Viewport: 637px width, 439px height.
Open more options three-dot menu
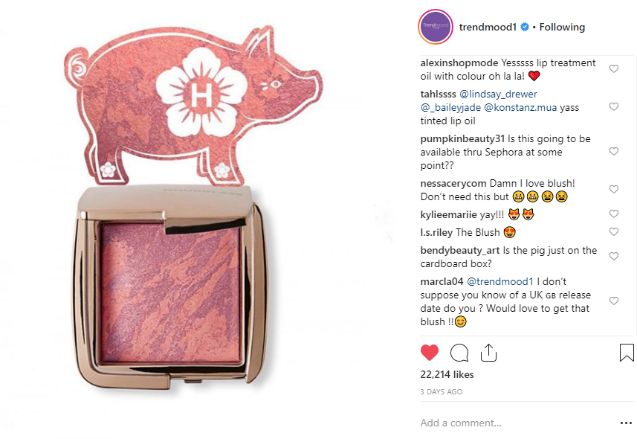coord(626,423)
